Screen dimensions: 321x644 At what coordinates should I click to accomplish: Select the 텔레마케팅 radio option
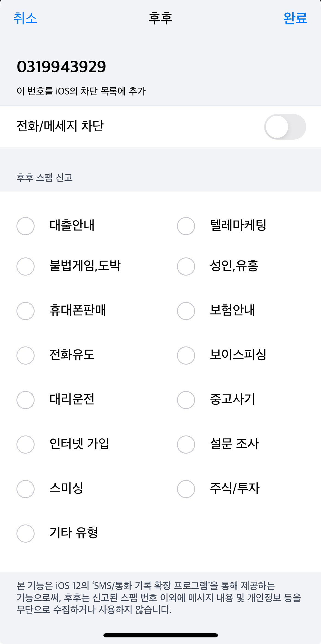click(186, 226)
